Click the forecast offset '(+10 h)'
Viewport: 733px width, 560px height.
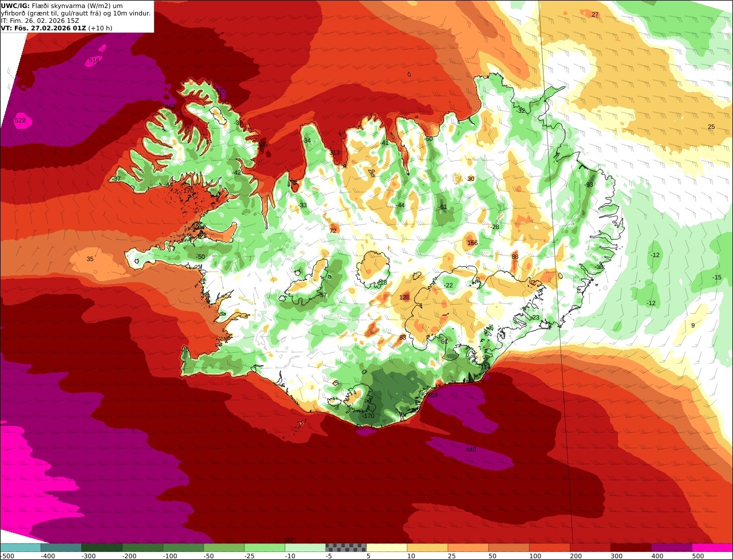click(x=101, y=28)
